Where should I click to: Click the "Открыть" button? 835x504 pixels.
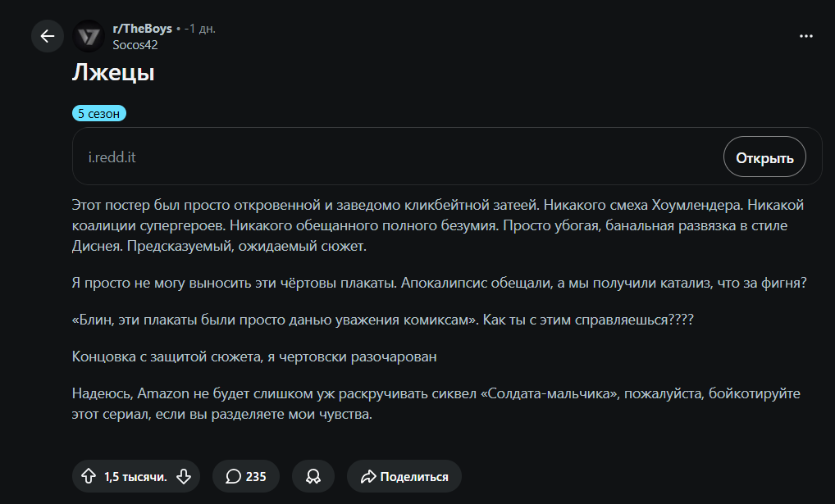[764, 157]
